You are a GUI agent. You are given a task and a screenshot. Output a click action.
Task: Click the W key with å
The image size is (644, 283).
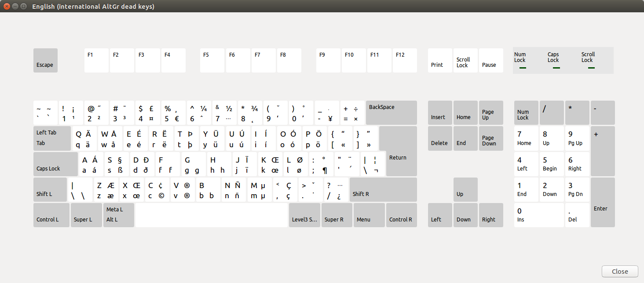pyautogui.click(x=110, y=138)
